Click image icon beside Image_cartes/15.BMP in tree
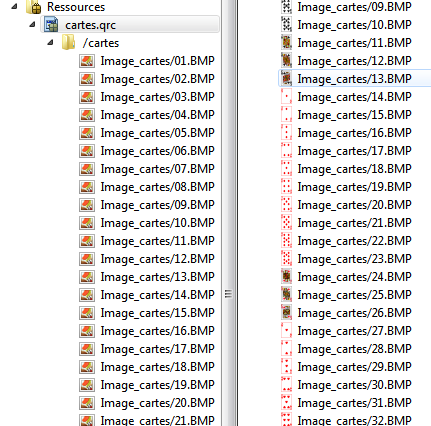Screen dimensions: 431x426 click(x=87, y=313)
